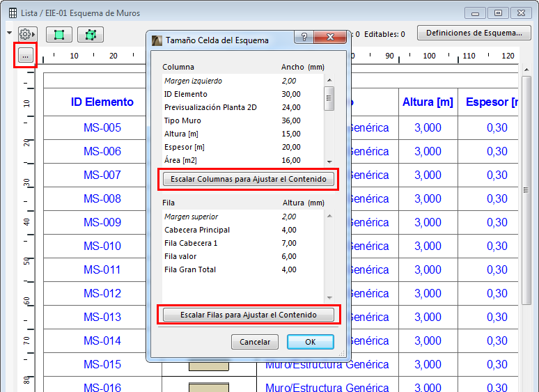This screenshot has height=392, width=539.
Task: Select the Tipo Muro column row
Action: pos(243,120)
